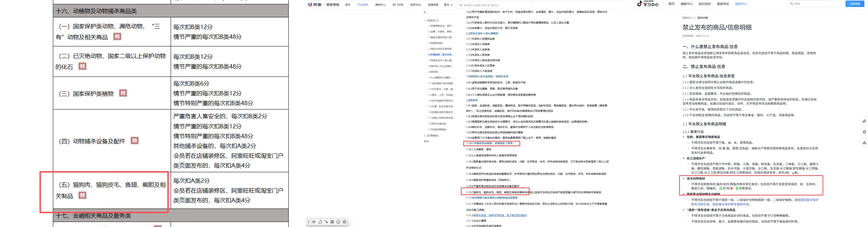
Task: Expand the sidebar collapse chevron arrow
Action: [x=425, y=12]
